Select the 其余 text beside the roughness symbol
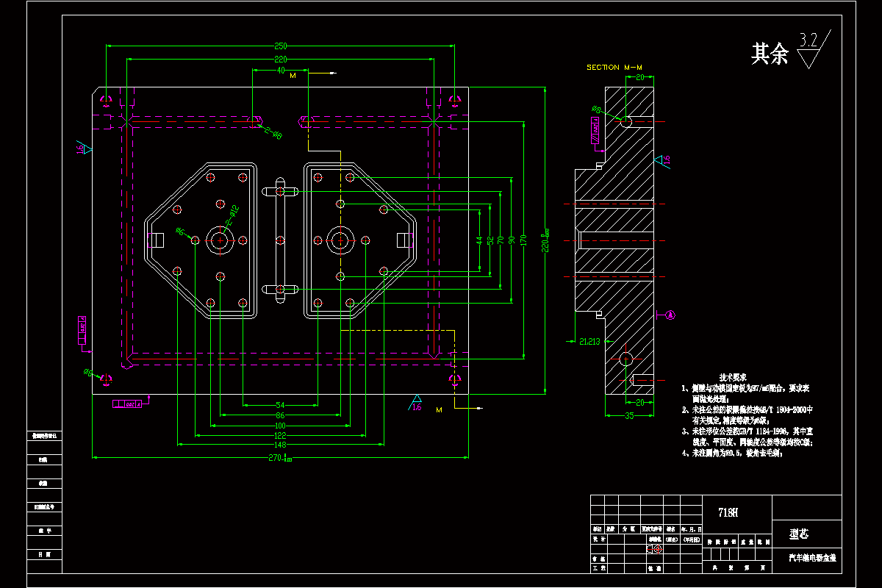882x588 pixels. click(x=770, y=54)
